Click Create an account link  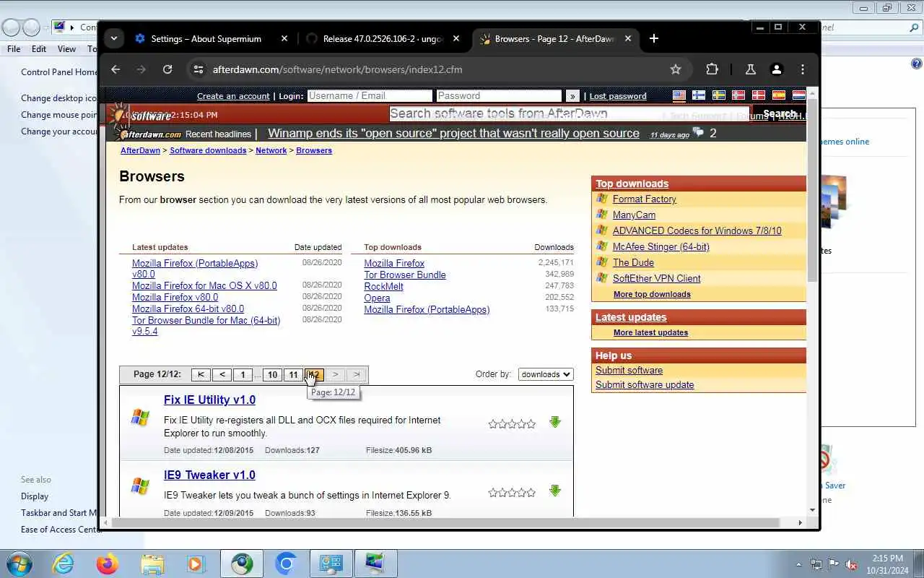[x=233, y=96]
